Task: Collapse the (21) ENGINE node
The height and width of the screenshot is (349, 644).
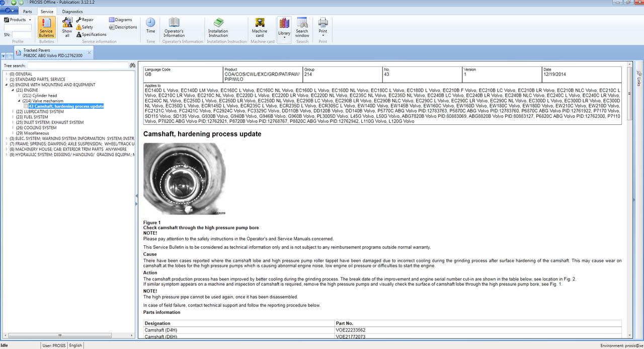Action: [x=13, y=90]
